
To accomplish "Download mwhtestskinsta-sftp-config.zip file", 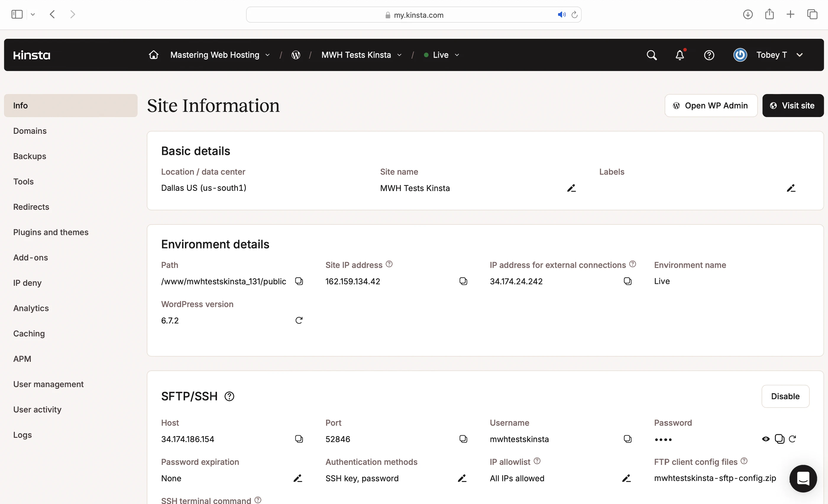I will click(715, 478).
